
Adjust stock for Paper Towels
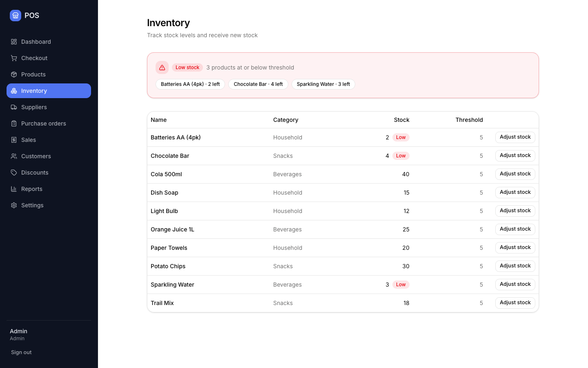point(515,248)
